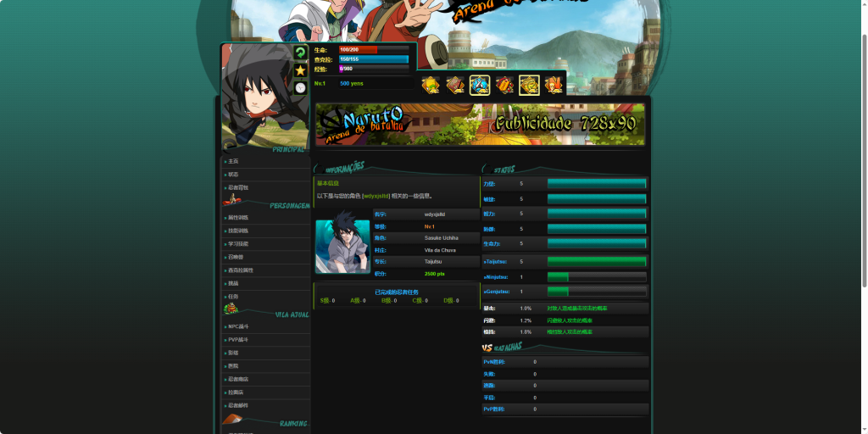Click the Genjutsu progress bar
This screenshot has width=868, height=434.
597,292
